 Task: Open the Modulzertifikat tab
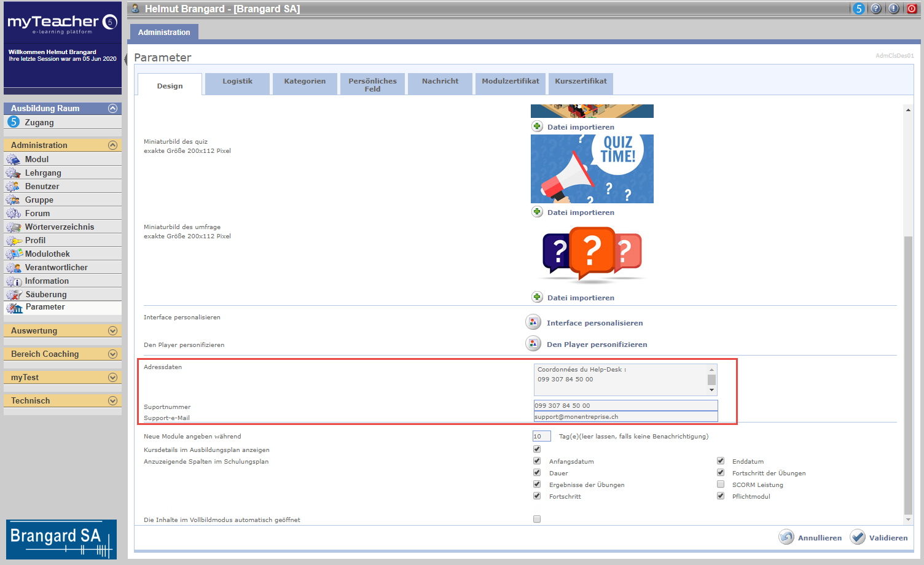tap(510, 82)
